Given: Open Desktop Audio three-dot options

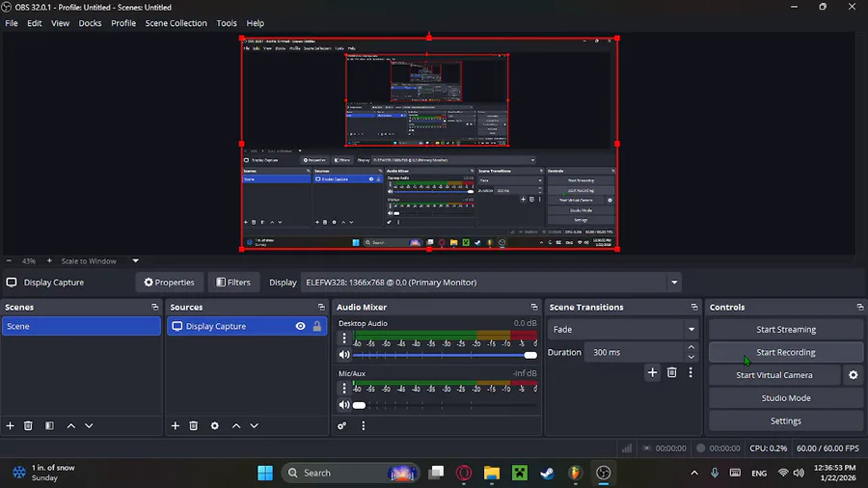Looking at the screenshot, I should 343,337.
